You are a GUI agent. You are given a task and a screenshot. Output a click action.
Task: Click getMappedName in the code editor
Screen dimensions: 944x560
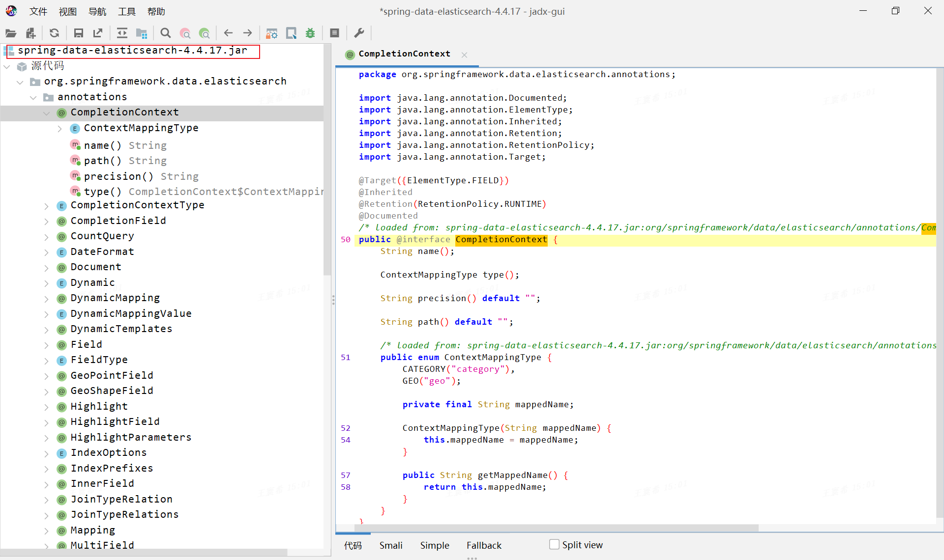[512, 475]
